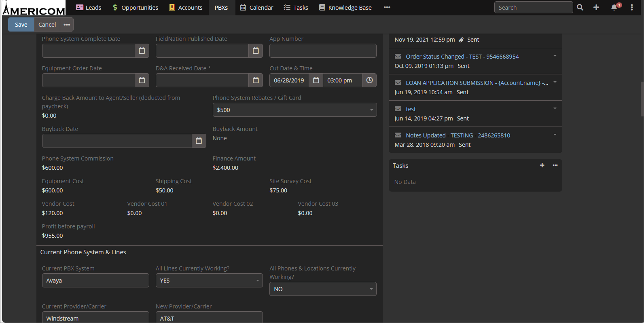The height and width of the screenshot is (323, 644).
Task: Open the Buyback Date calendar picker
Action: [199, 141]
